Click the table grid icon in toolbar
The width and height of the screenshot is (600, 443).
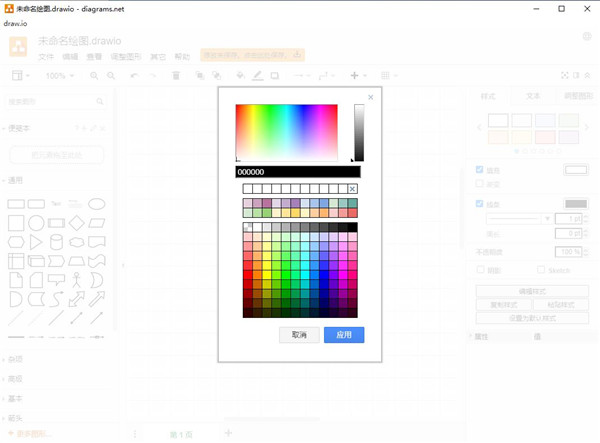point(386,76)
